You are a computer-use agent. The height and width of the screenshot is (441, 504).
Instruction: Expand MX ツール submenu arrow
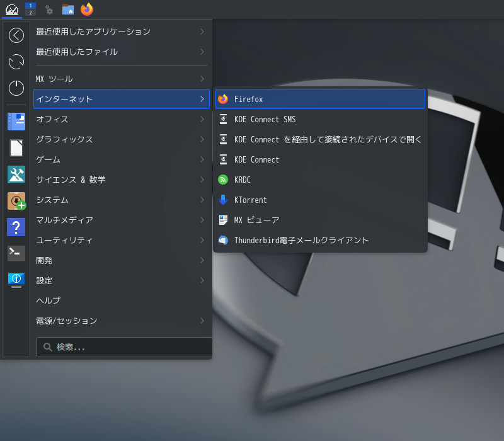[202, 79]
